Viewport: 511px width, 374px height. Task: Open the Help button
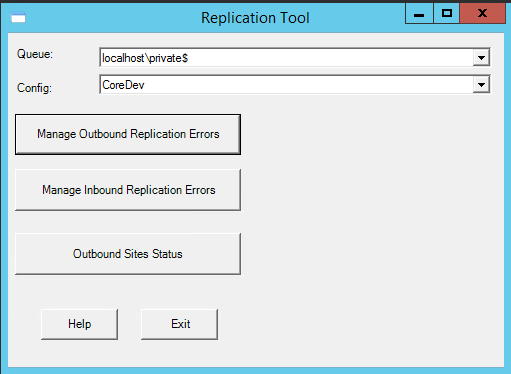pos(79,324)
